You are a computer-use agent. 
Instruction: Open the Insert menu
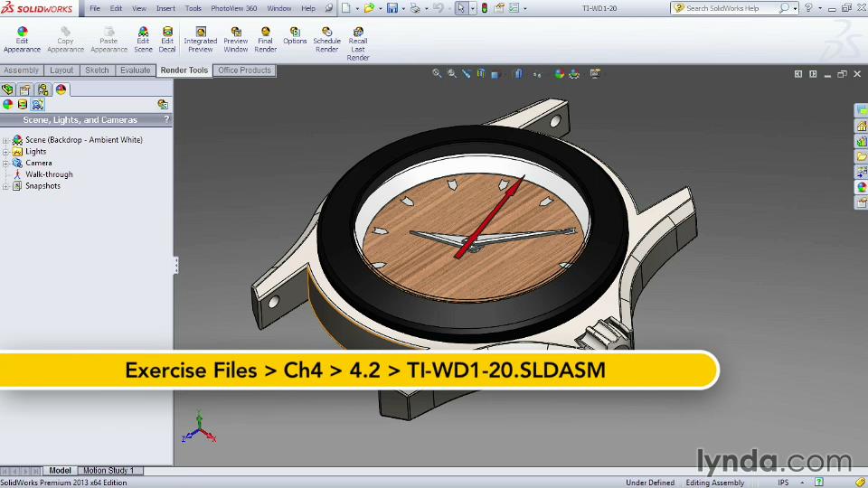click(165, 8)
